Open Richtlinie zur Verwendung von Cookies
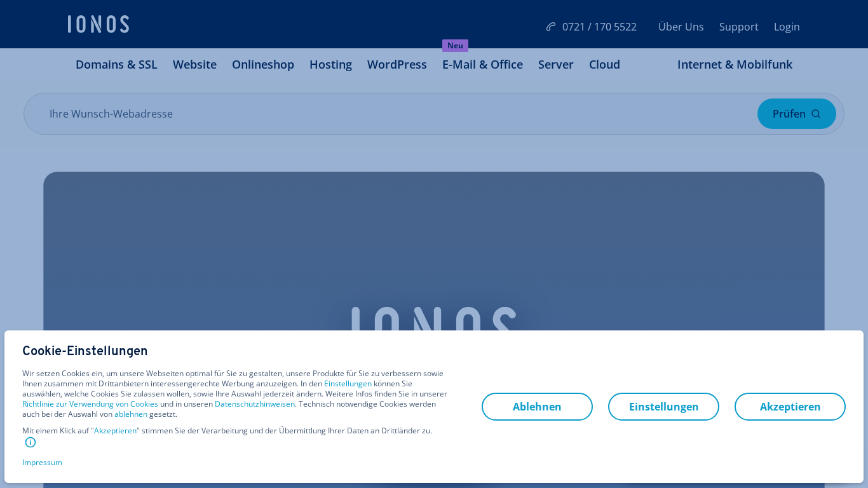868x488 pixels. 90,404
